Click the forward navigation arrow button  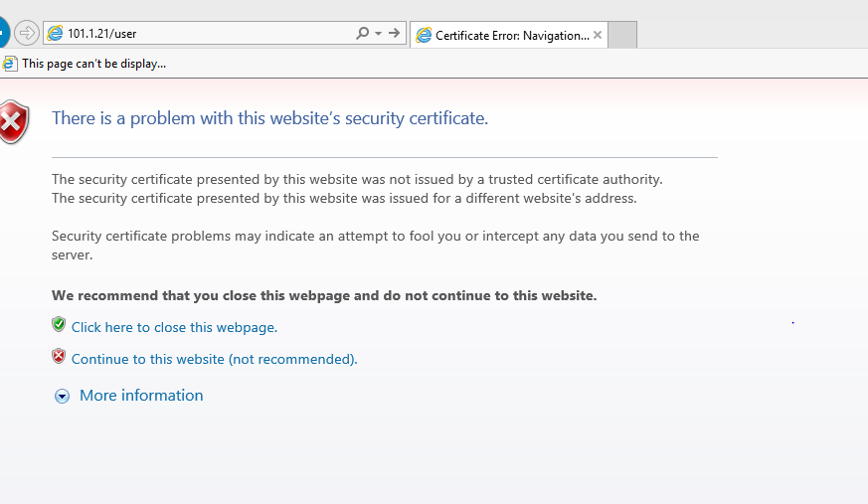pyautogui.click(x=27, y=33)
